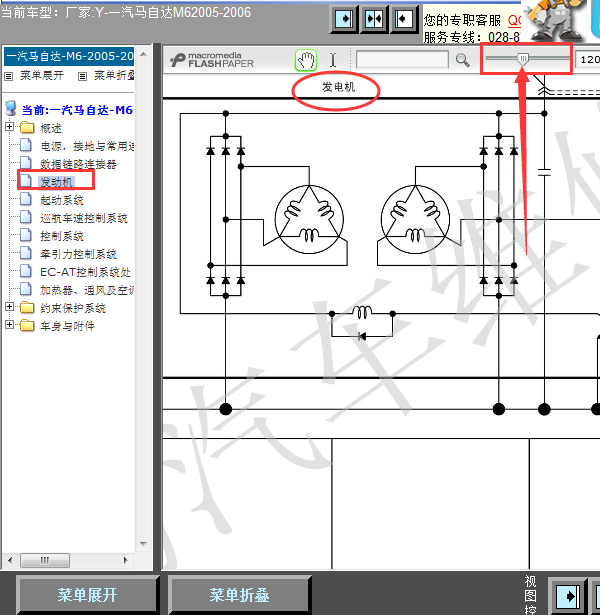600x615 pixels.
Task: Click the 约束保护系统 folder icon
Action: click(x=27, y=308)
